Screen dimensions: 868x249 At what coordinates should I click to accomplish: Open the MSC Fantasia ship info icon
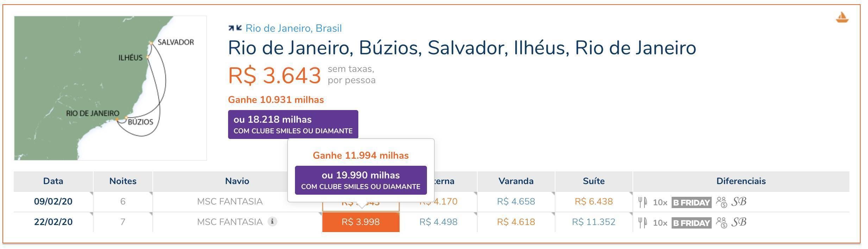[x=272, y=221]
